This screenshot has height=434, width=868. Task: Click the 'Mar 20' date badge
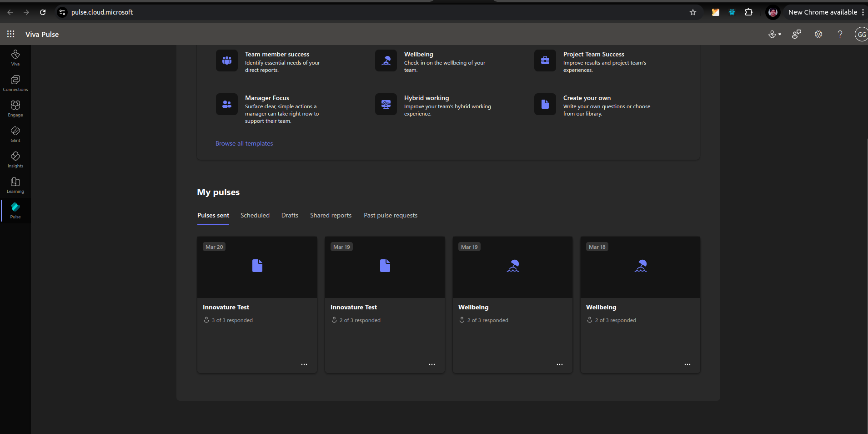tap(214, 247)
